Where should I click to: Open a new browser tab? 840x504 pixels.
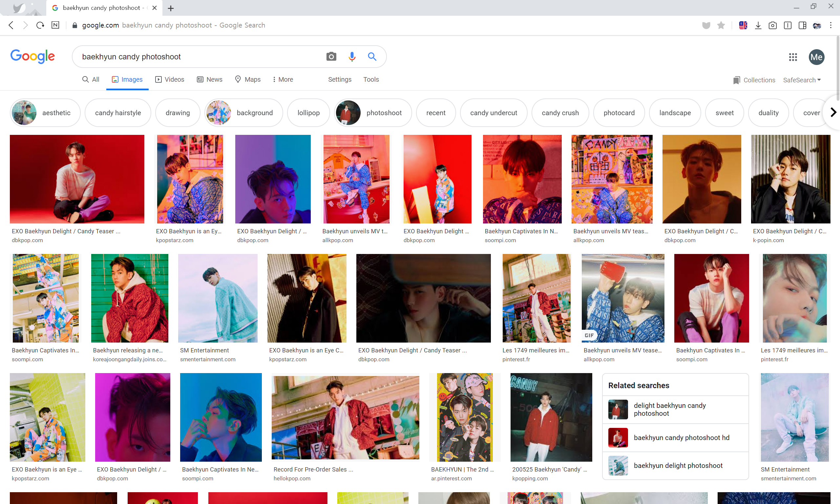pos(171,8)
